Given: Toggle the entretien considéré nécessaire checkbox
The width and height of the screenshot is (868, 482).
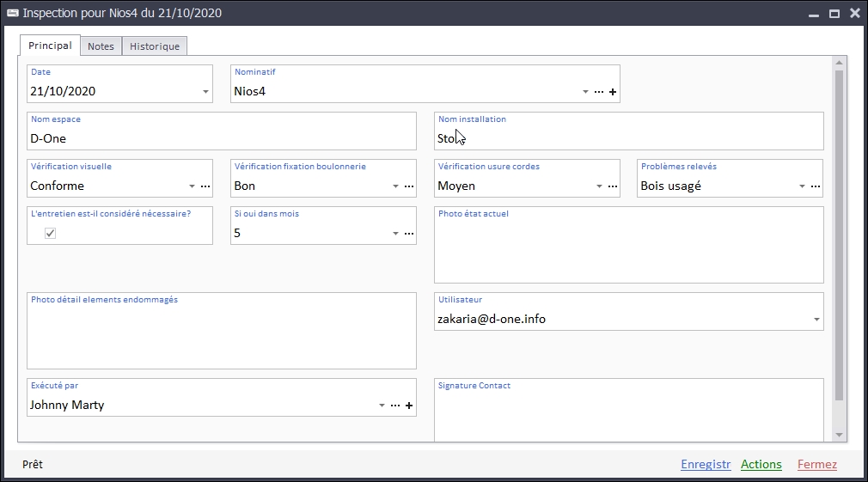Looking at the screenshot, I should click(x=51, y=234).
